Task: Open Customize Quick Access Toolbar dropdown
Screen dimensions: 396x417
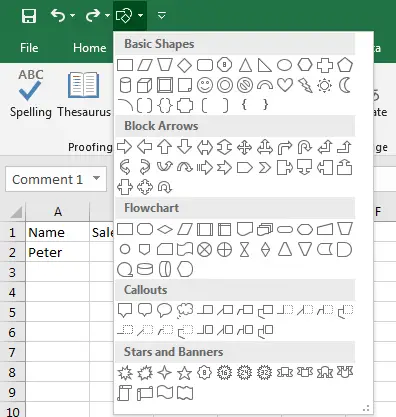Action: click(x=162, y=15)
